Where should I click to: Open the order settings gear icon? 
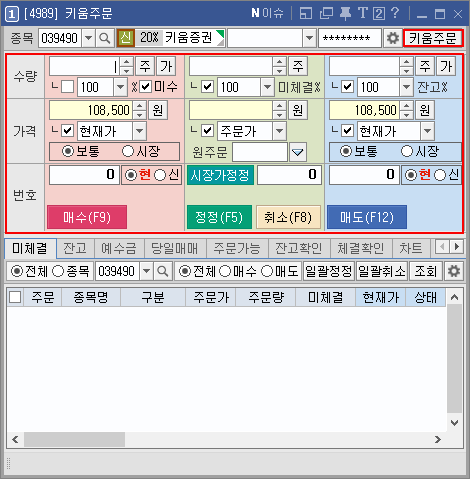tap(392, 38)
